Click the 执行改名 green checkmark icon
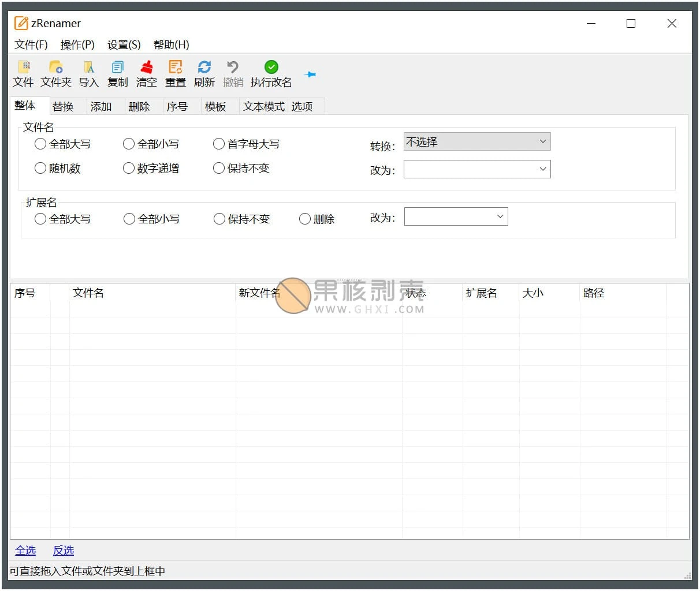The image size is (700, 591). (x=271, y=67)
